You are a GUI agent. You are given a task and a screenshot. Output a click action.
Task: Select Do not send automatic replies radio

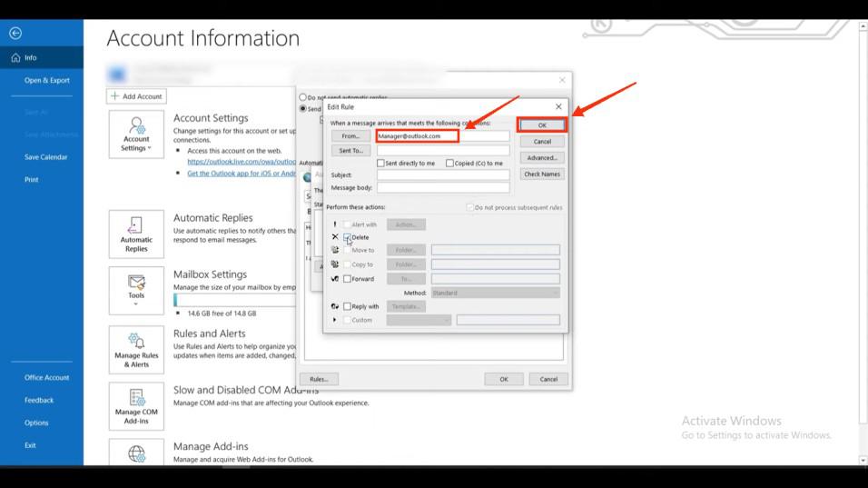pyautogui.click(x=303, y=97)
